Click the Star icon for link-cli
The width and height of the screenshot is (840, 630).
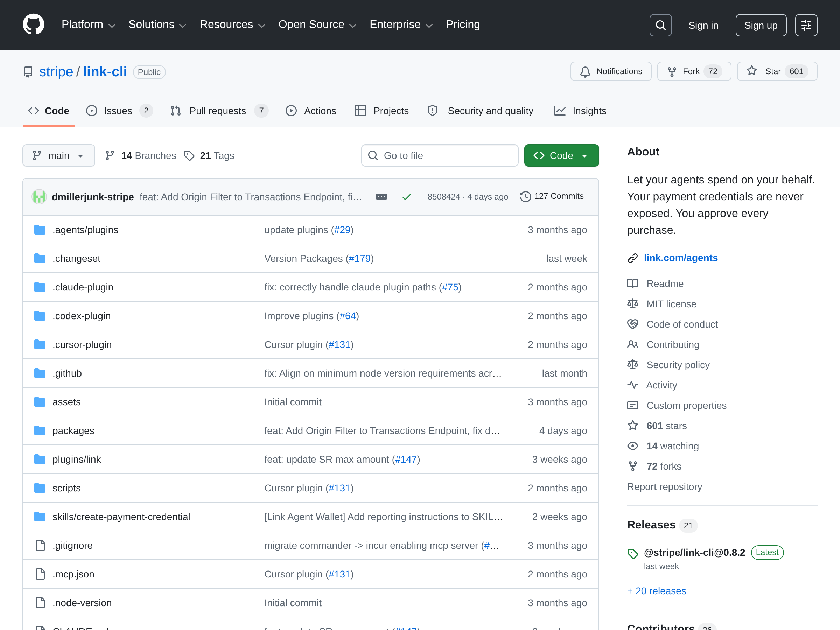(751, 71)
